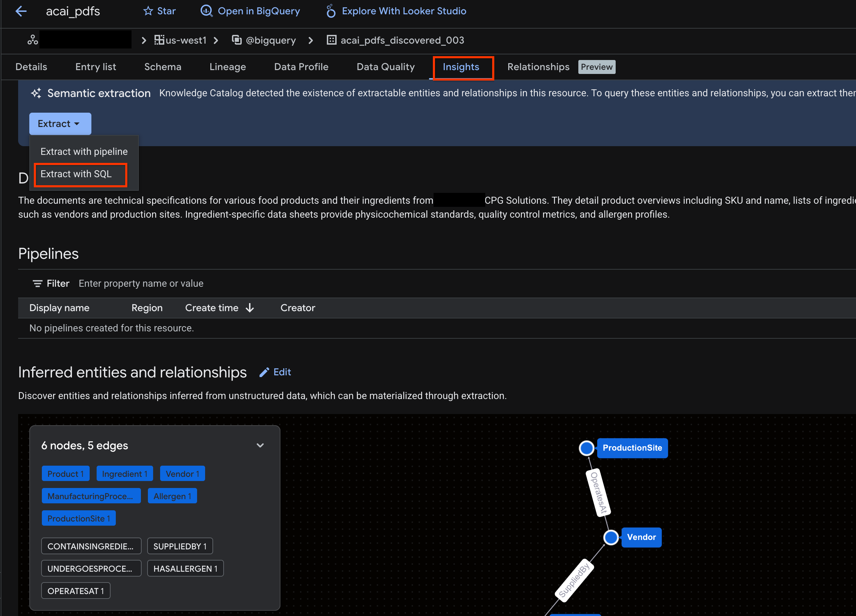
Task: Collapse the 6 nodes, 5 edges panel
Action: pos(260,445)
